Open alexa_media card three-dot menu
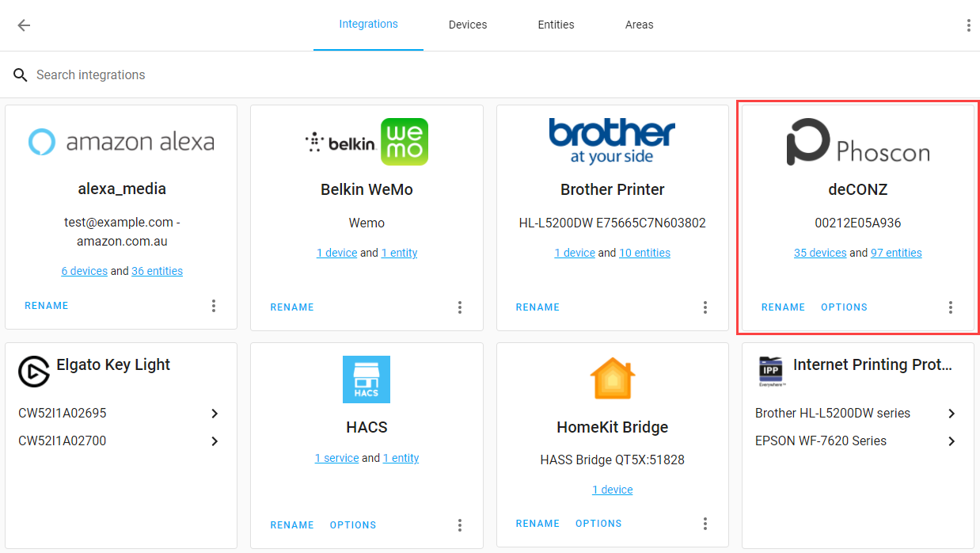The height and width of the screenshot is (553, 980). (214, 306)
